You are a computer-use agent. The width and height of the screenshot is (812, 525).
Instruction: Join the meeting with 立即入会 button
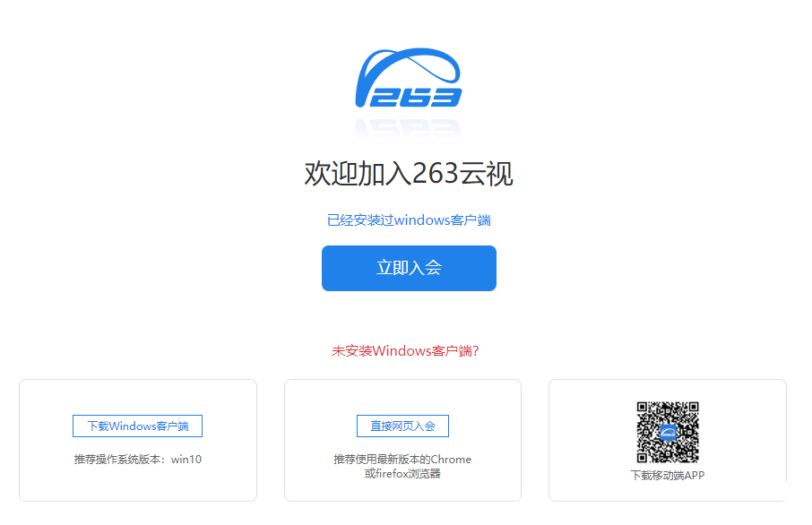[409, 268]
